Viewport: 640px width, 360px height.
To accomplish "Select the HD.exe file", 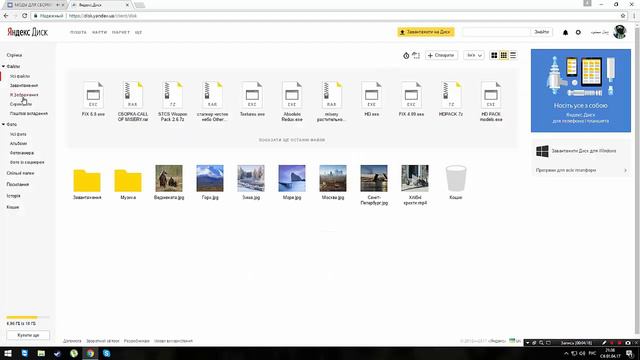I will 371,95.
